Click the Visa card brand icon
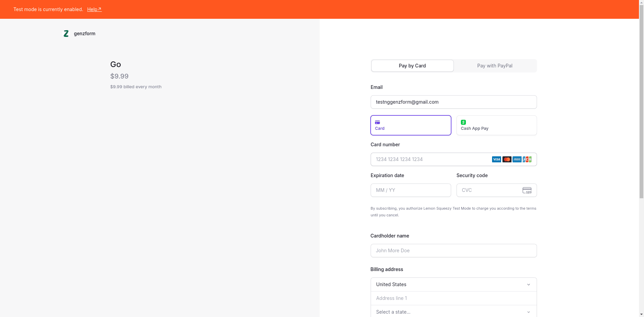The image size is (644, 317). tap(496, 159)
